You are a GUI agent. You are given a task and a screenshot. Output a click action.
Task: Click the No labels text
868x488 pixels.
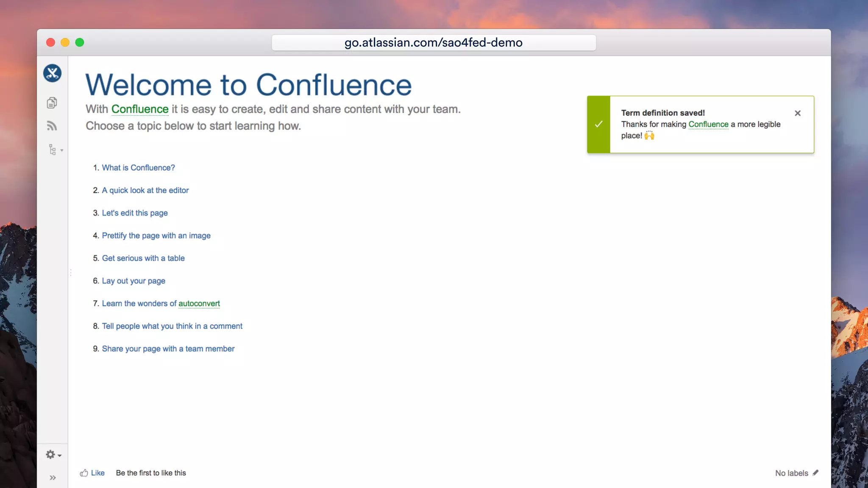pyautogui.click(x=791, y=473)
